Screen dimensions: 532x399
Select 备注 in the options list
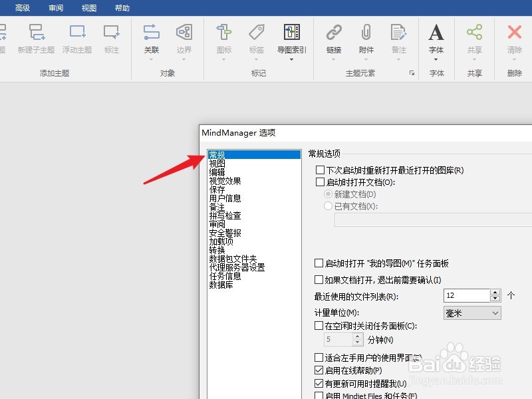pyautogui.click(x=254, y=207)
